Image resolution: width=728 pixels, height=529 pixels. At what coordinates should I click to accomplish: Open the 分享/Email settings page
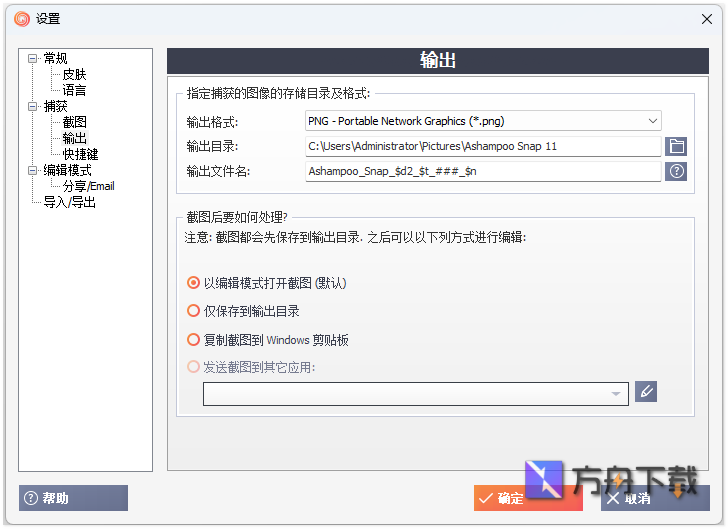tap(88, 186)
